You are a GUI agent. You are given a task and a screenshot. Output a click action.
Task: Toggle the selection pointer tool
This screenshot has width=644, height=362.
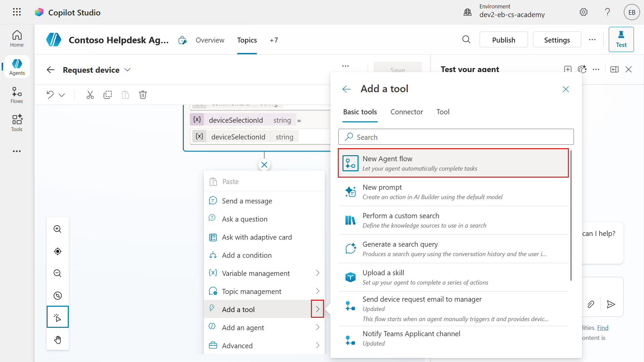pyautogui.click(x=58, y=317)
